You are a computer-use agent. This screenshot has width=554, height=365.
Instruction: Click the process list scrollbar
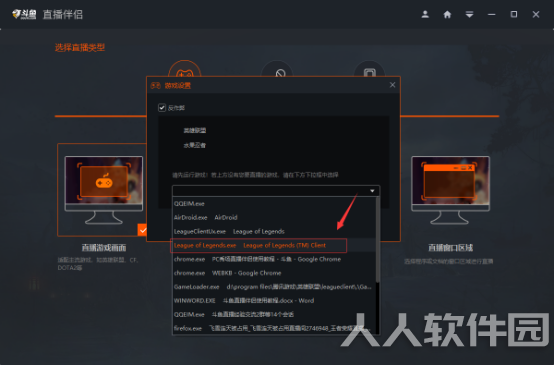378,240
